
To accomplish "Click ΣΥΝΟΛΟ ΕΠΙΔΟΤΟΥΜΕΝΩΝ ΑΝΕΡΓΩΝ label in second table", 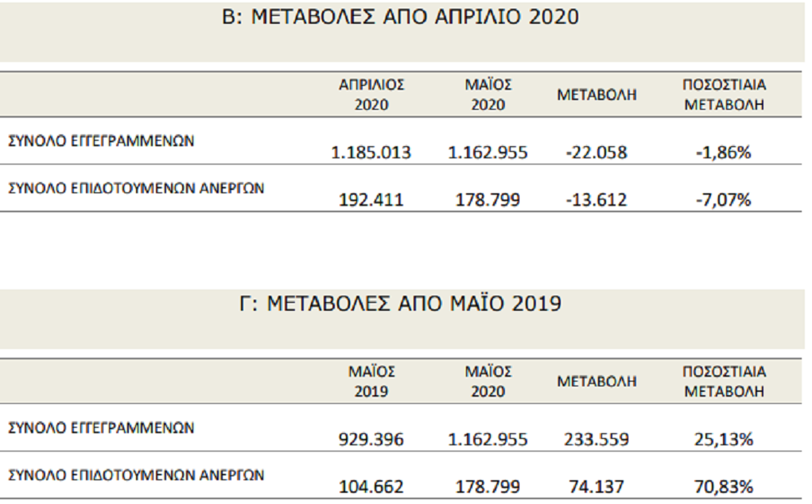I will point(136,475).
